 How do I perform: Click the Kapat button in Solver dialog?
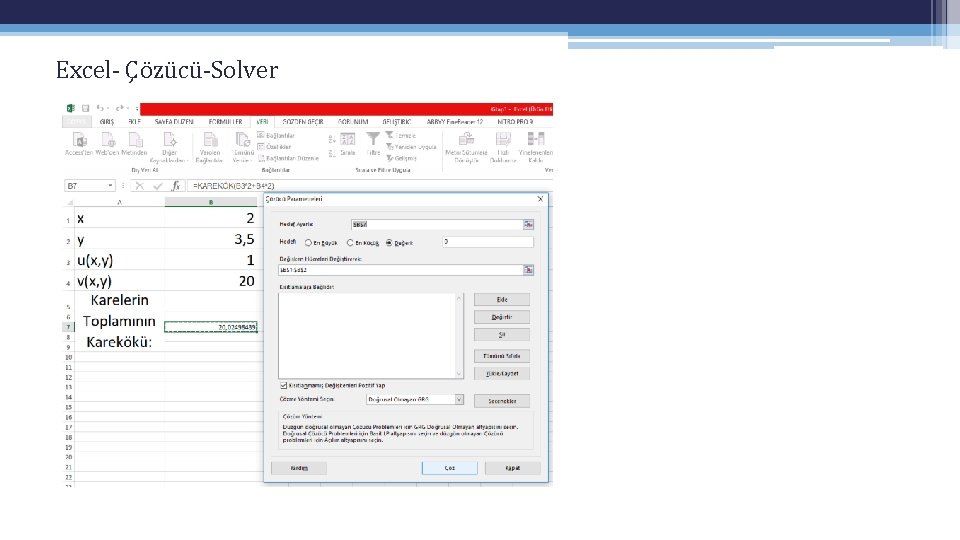click(512, 468)
